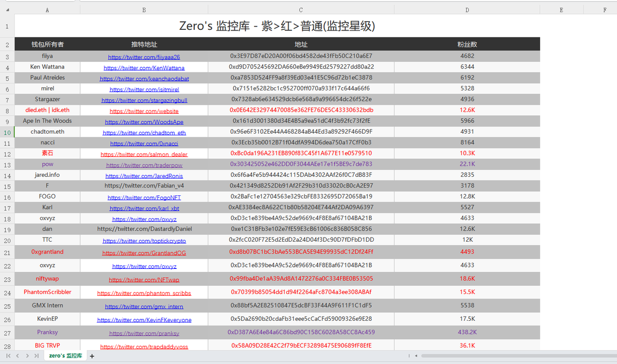Viewport: 617px width, 364px height.
Task: Open the twitter.com/trapdaddyvoss link
Action: click(x=144, y=347)
